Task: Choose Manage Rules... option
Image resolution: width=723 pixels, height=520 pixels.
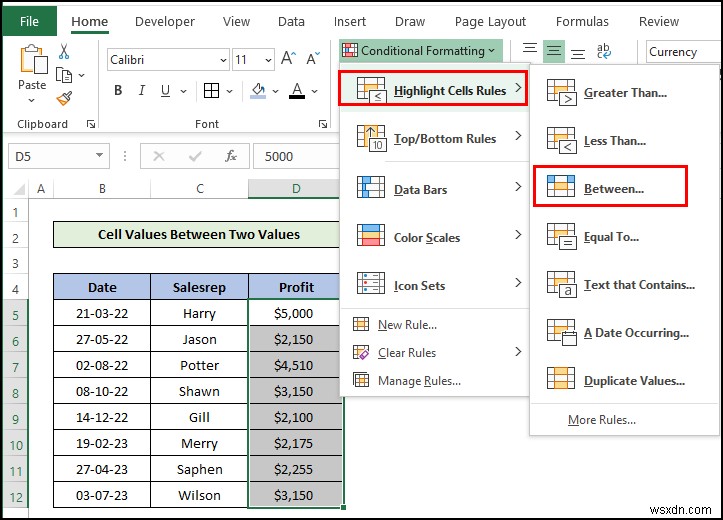Action: pyautogui.click(x=434, y=381)
